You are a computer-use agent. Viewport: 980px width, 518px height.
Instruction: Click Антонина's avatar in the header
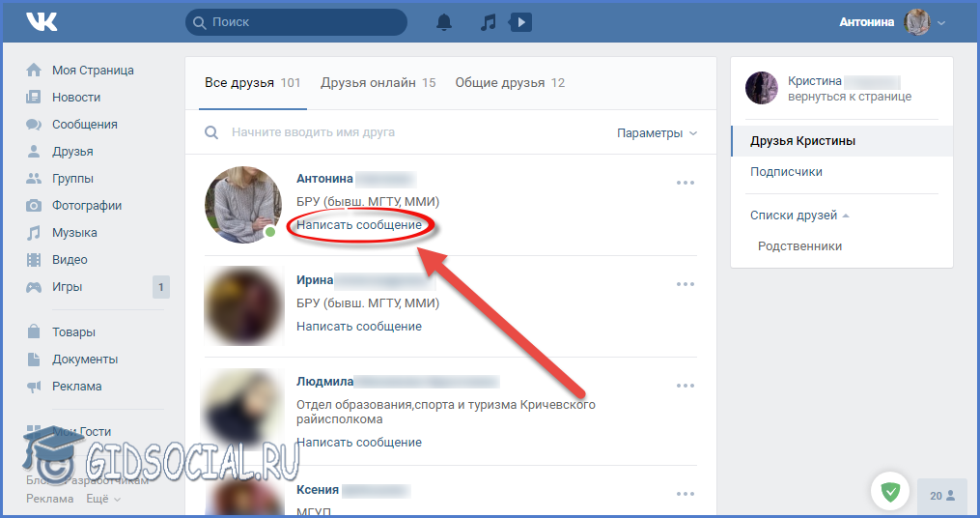click(x=917, y=22)
